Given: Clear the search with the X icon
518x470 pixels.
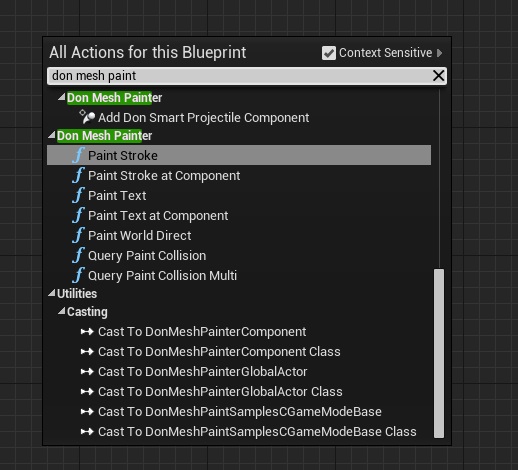Looking at the screenshot, I should point(438,76).
